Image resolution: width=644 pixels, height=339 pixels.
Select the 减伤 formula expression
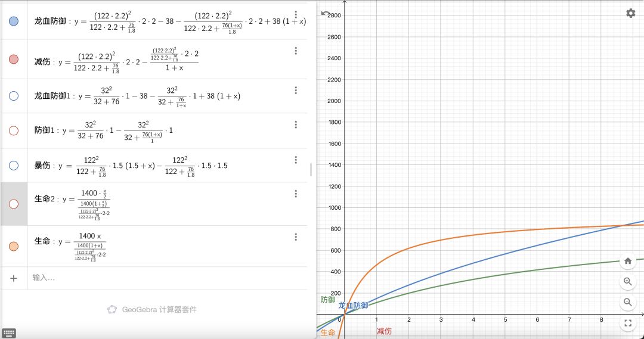pyautogui.click(x=117, y=60)
